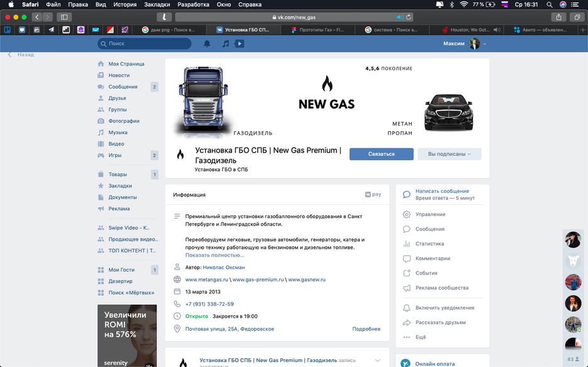
Task: Open author link Николас Оксман
Action: pyautogui.click(x=224, y=267)
